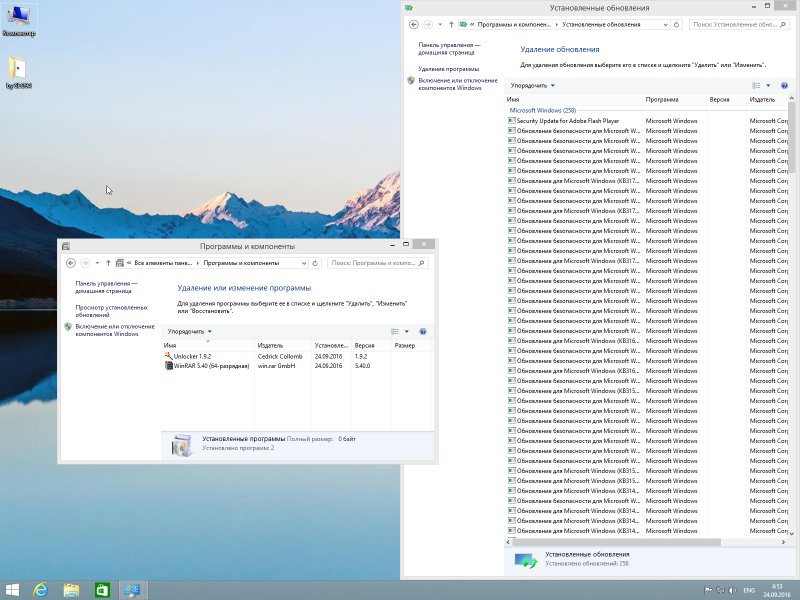This screenshot has width=800, height=600.
Task: Go up one level in Installed Updates
Action: 451,24
